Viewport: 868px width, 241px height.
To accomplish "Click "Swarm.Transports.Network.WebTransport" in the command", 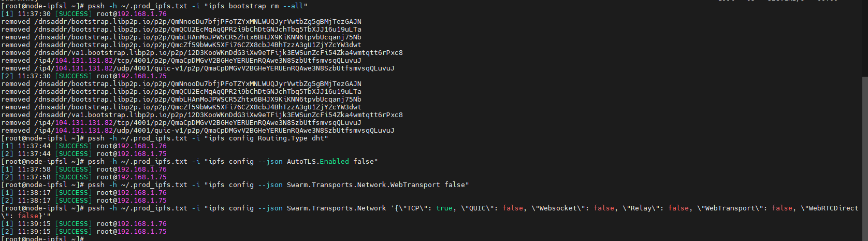I will 363,185.
